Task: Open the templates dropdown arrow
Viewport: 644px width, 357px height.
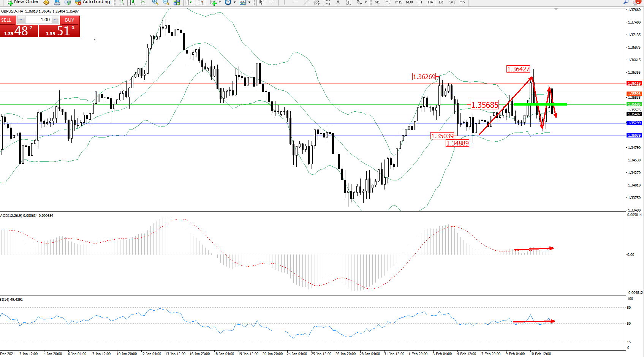Action: 249,2
